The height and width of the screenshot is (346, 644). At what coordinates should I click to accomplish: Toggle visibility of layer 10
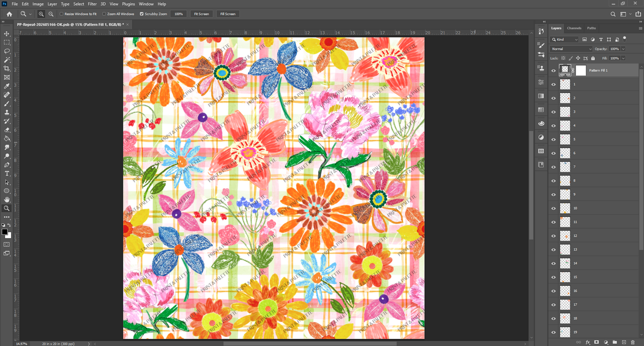click(x=554, y=208)
